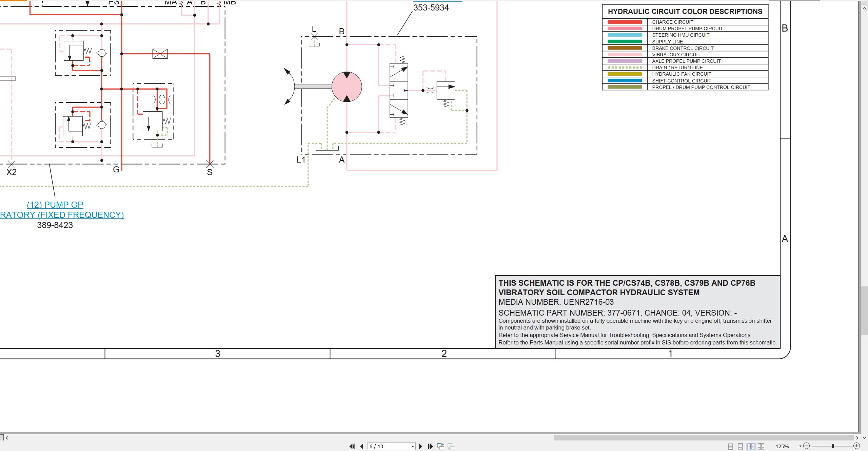Screen dimensions: 868x451
Task: Click the zoom slider handle
Action: point(833,446)
